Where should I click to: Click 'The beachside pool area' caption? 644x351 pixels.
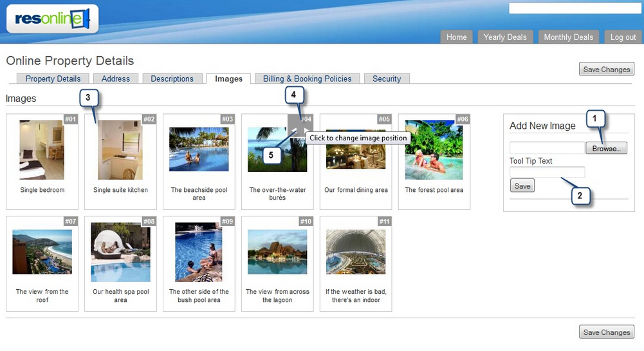click(x=199, y=194)
